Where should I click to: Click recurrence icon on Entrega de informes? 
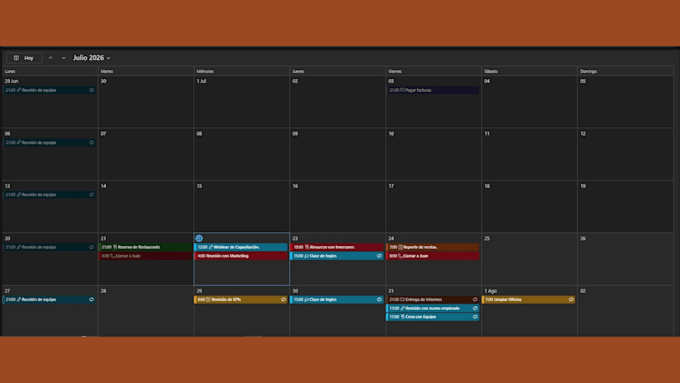(x=475, y=299)
